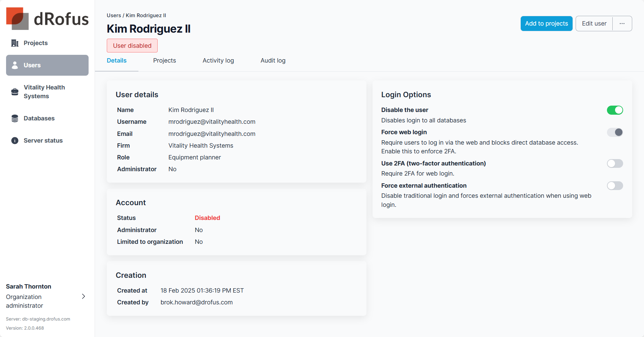This screenshot has width=644, height=337.
Task: Open the Activity log tab
Action: click(x=218, y=61)
